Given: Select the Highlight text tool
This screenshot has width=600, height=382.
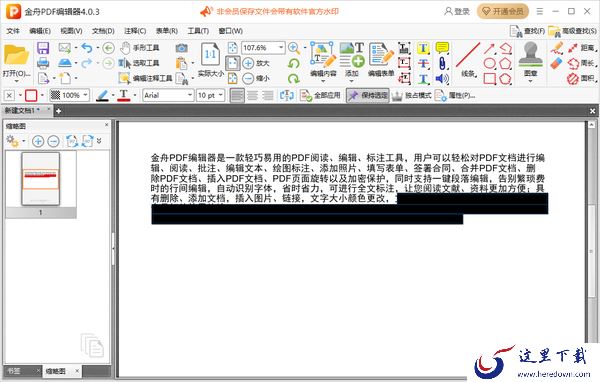Looking at the screenshot, I should coord(423,48).
